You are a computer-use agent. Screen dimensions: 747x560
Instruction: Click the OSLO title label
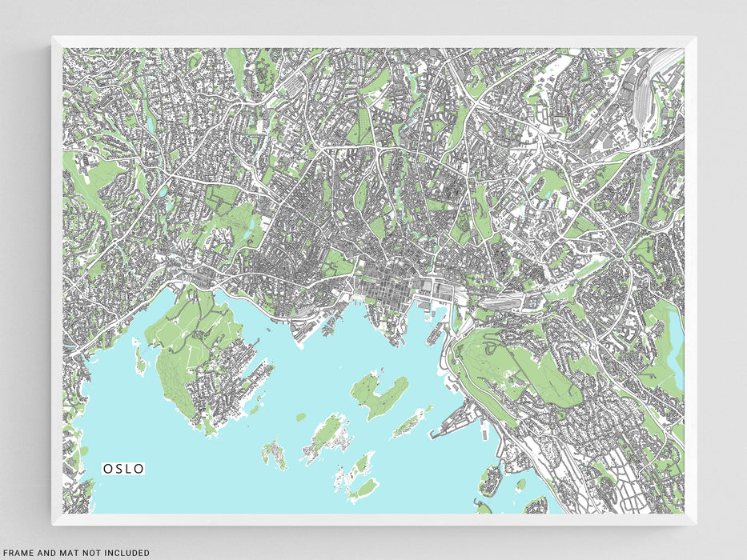(124, 468)
